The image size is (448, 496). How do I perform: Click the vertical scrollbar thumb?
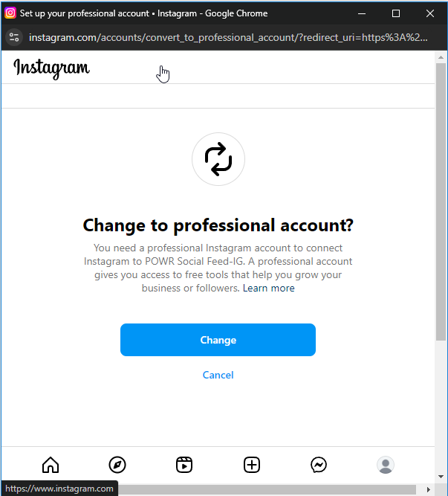(441, 202)
